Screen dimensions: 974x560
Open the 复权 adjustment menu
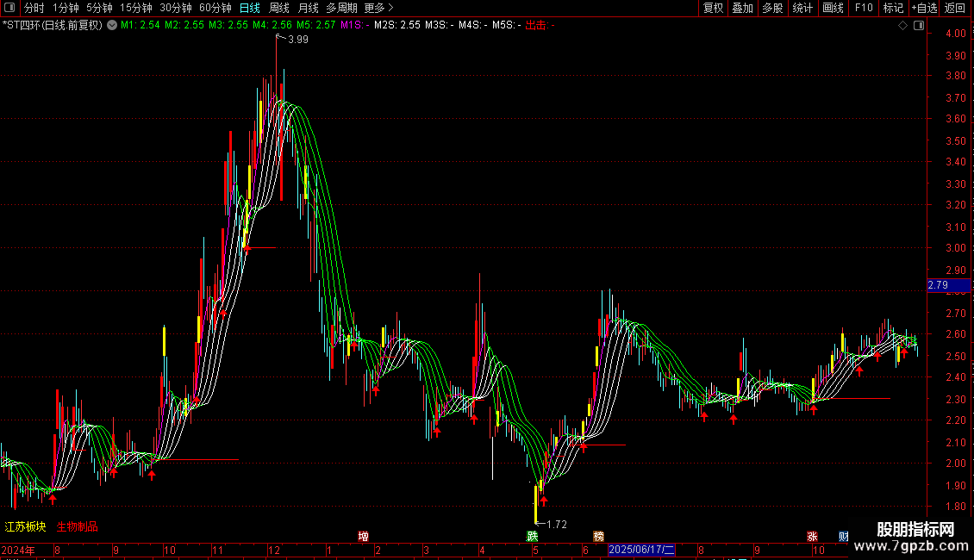(713, 8)
